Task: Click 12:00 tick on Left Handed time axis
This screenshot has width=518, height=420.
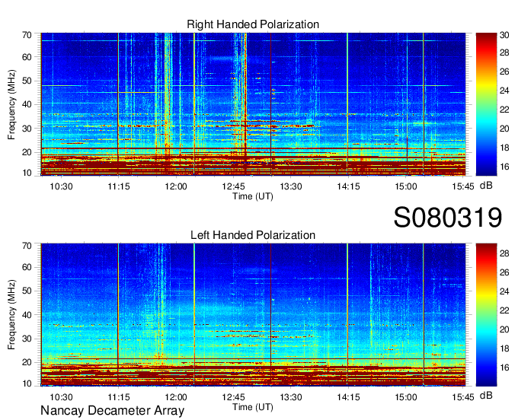Action: pos(176,397)
